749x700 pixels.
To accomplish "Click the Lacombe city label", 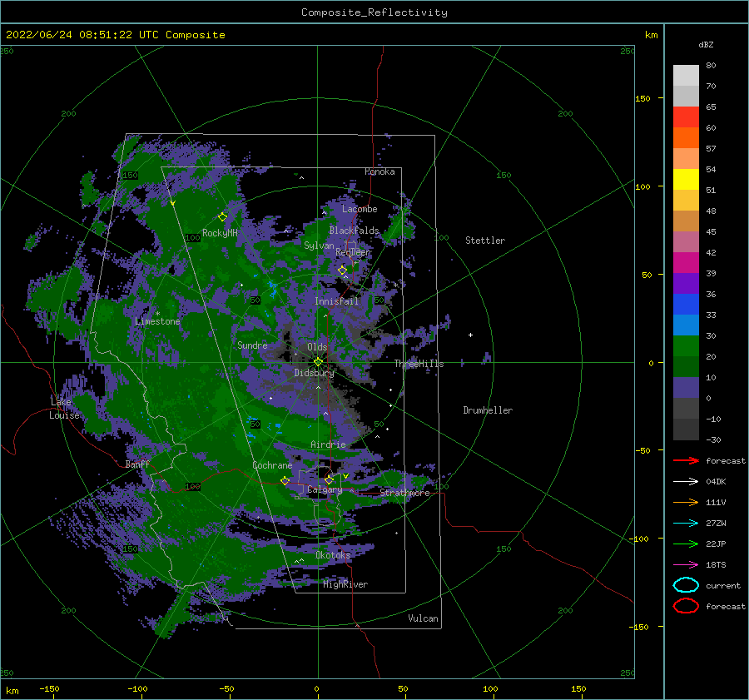I will click(x=360, y=209).
